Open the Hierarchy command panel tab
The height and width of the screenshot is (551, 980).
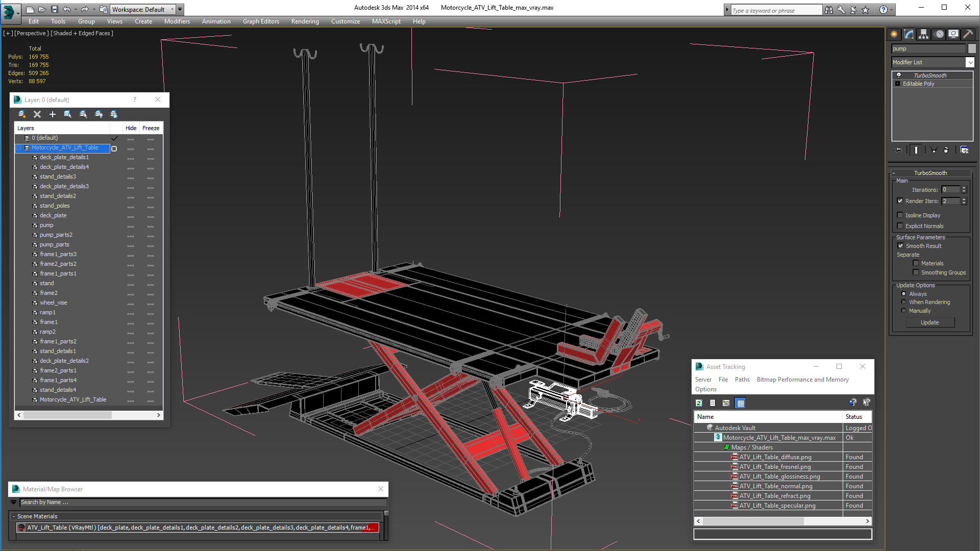coord(924,34)
